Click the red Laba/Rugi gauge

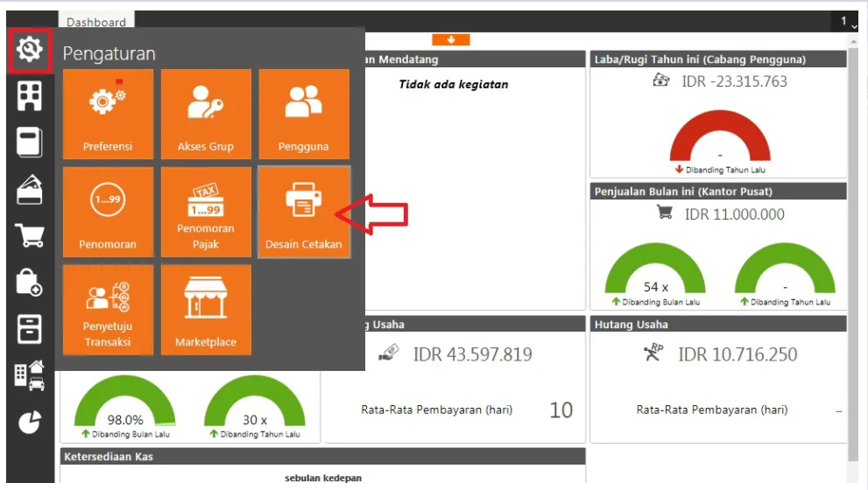click(x=720, y=136)
